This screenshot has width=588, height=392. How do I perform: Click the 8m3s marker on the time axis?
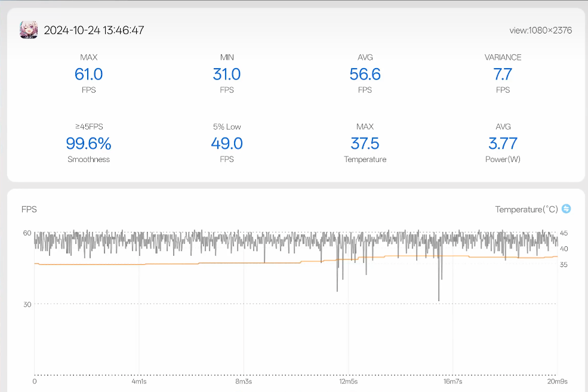(244, 381)
